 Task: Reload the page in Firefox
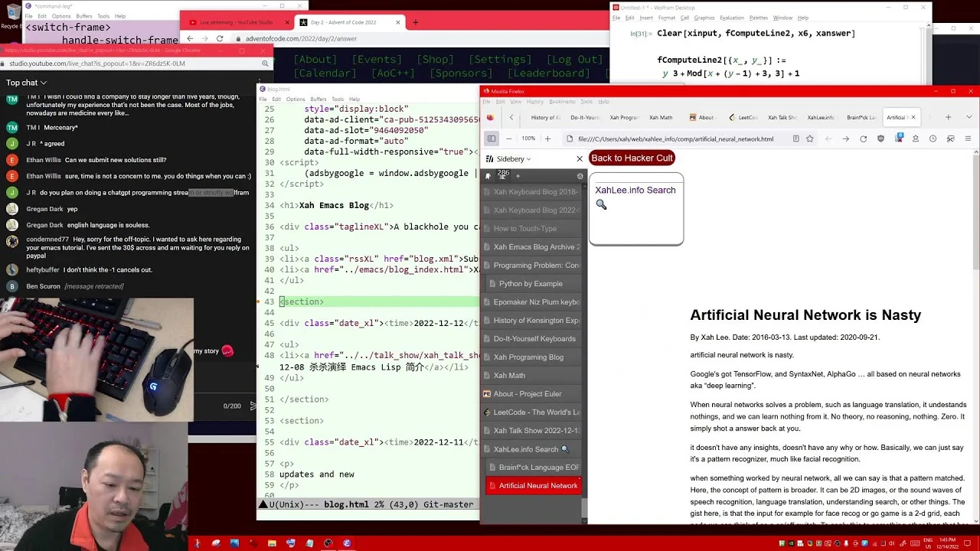(x=864, y=139)
